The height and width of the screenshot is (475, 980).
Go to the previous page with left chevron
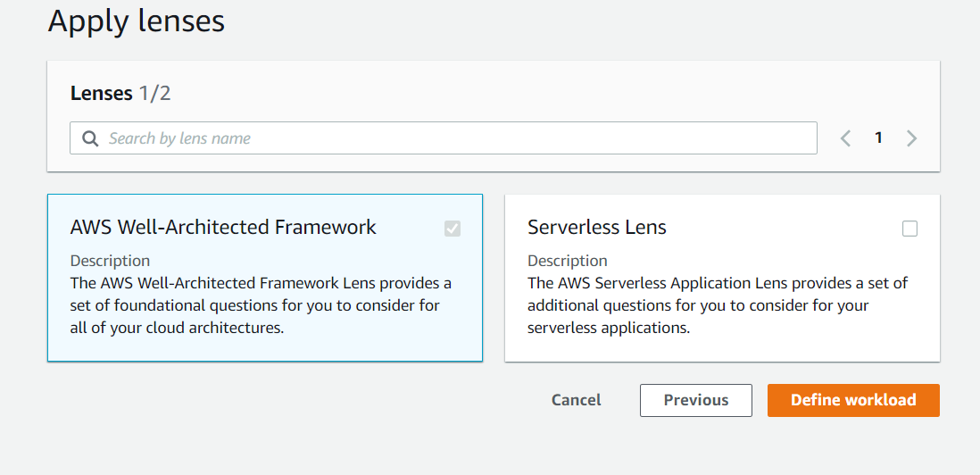tap(845, 138)
